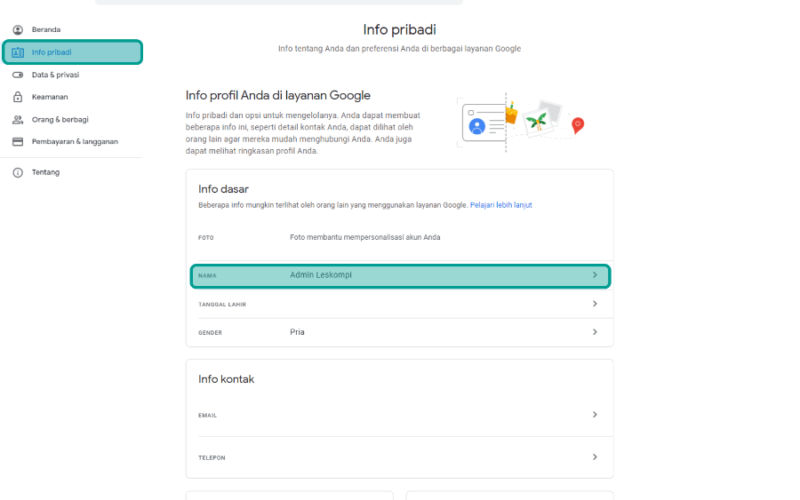Expand the Gender row chevron
The width and height of the screenshot is (800, 500).
pyautogui.click(x=595, y=332)
